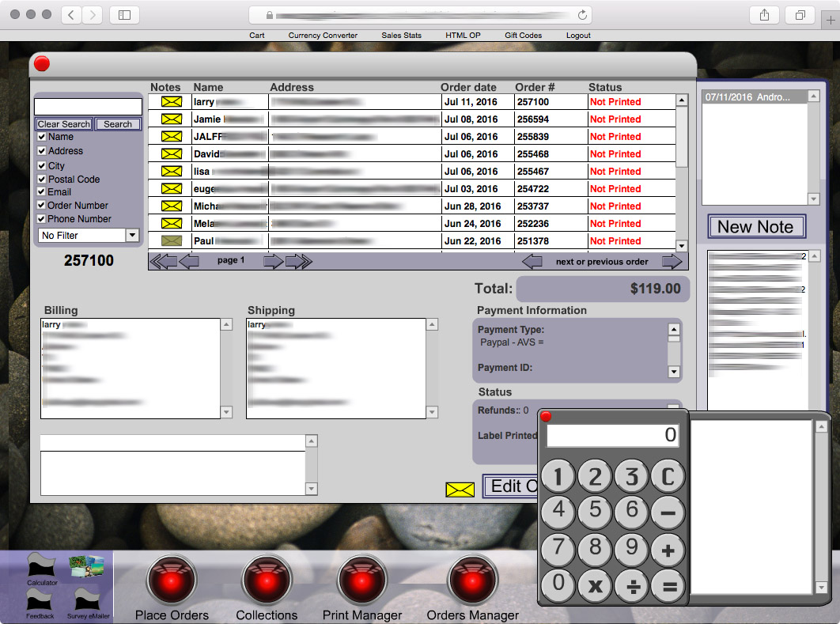Open the Calculator shortcut in bottom dock

41,567
